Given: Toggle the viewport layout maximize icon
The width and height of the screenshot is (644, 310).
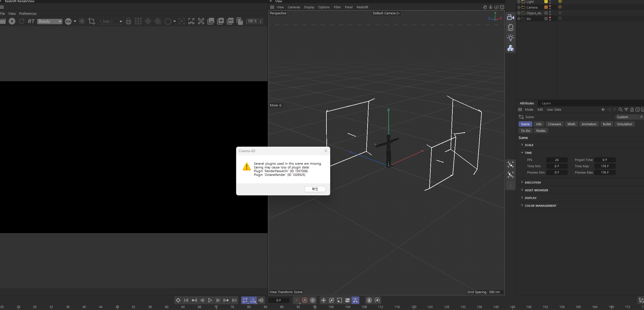Looking at the screenshot, I should pyautogui.click(x=502, y=7).
